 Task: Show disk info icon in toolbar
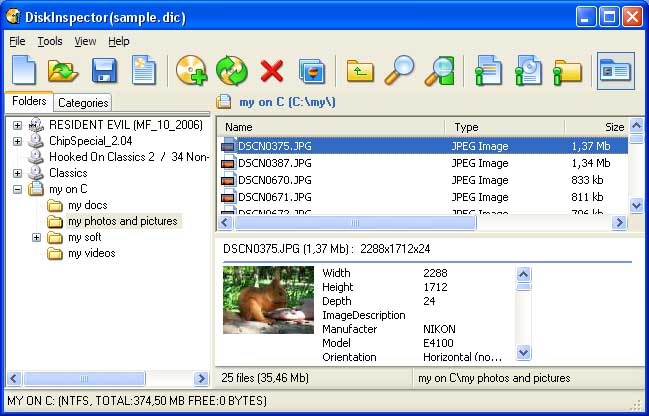coord(528,71)
